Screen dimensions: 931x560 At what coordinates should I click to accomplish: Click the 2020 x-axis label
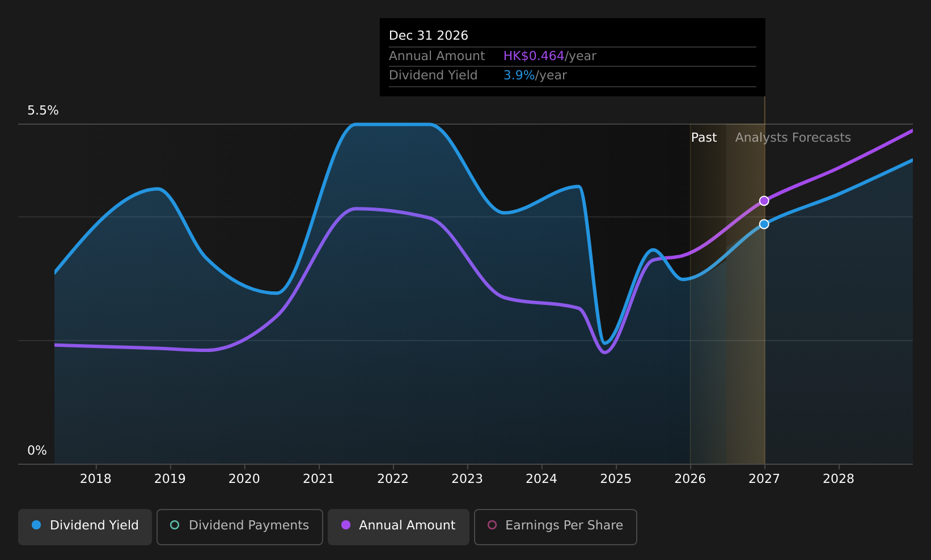[x=244, y=479]
